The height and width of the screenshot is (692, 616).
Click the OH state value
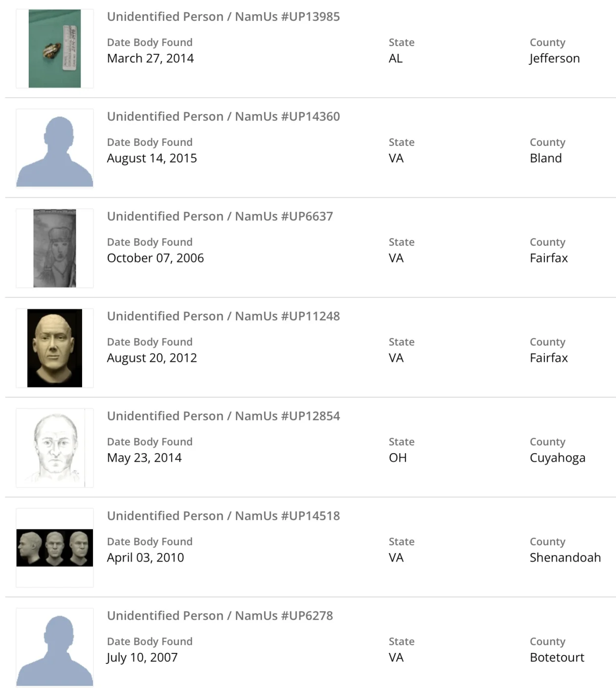pos(397,458)
